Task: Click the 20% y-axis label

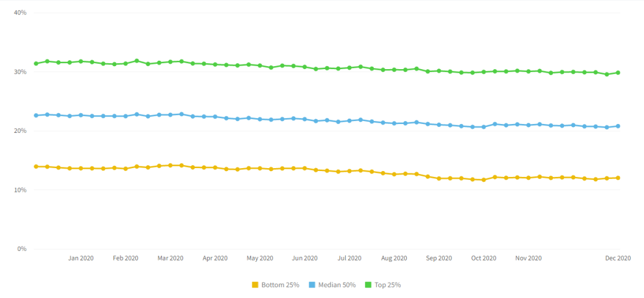Action: [x=20, y=131]
